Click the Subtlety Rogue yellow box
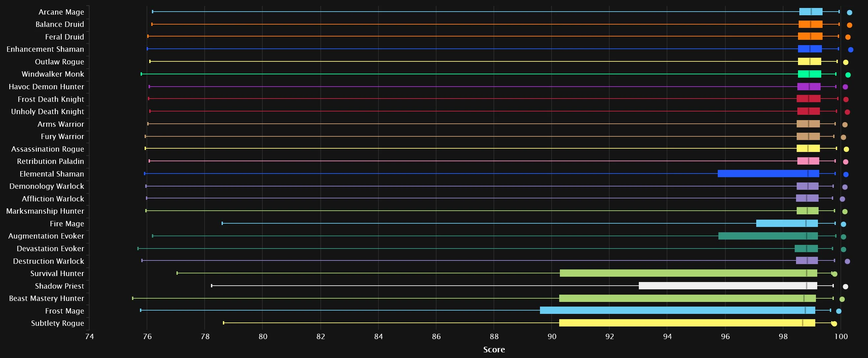The image size is (868, 358). [687, 323]
